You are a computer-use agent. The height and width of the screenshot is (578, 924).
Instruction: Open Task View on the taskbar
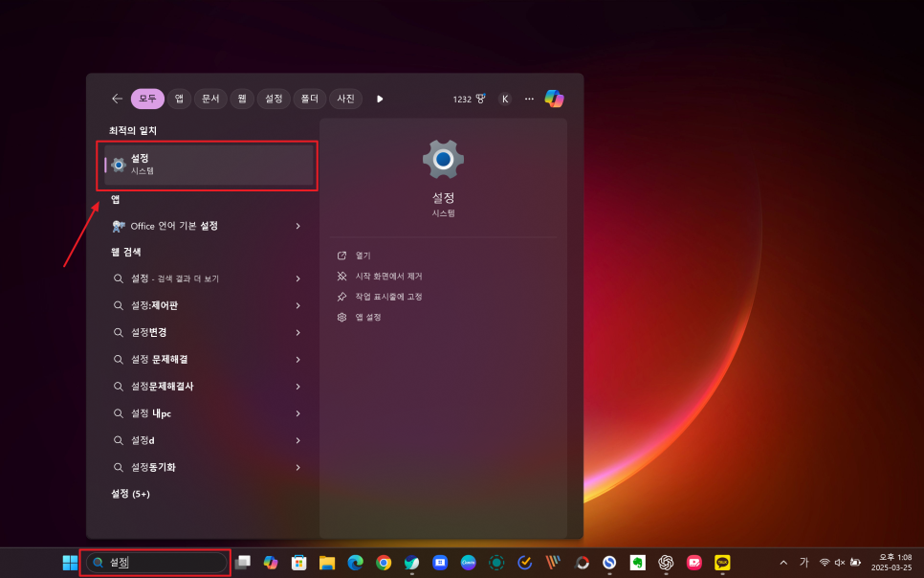tap(242, 563)
